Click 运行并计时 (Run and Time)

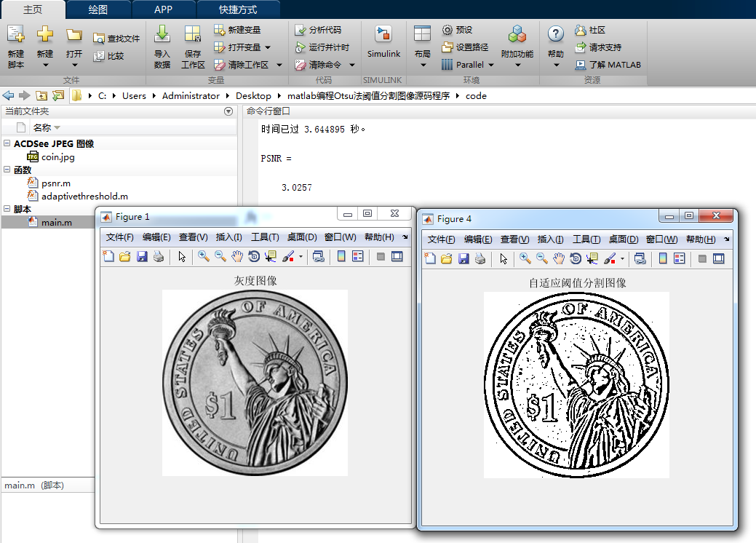pyautogui.click(x=322, y=47)
